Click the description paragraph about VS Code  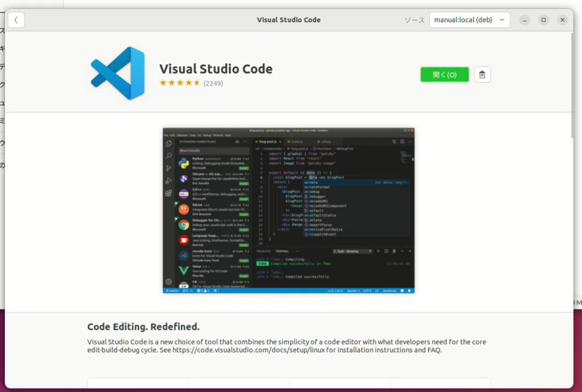click(287, 346)
